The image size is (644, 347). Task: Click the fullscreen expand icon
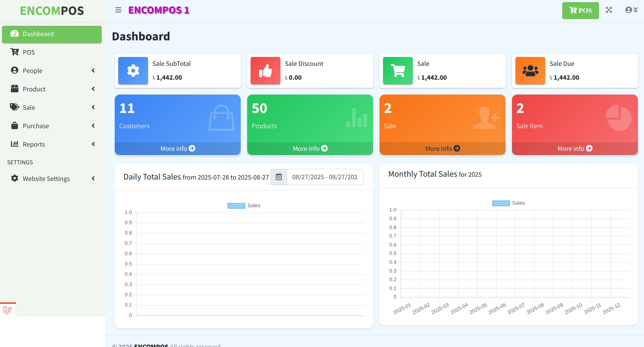(x=609, y=10)
